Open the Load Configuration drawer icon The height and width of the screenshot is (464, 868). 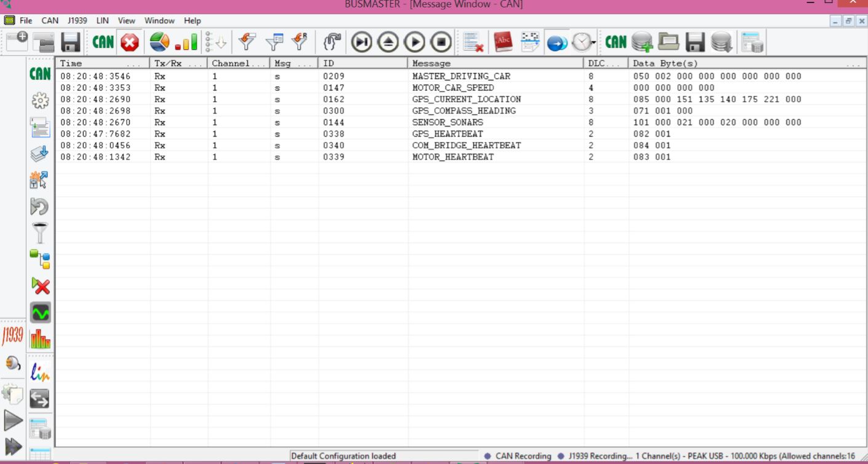coord(44,42)
